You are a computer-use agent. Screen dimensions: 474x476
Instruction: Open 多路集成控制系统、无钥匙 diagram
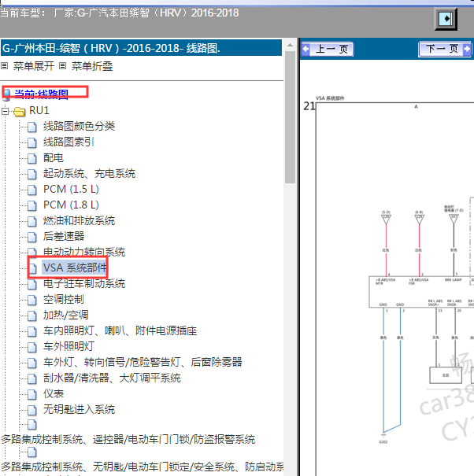pyautogui.click(x=143, y=467)
